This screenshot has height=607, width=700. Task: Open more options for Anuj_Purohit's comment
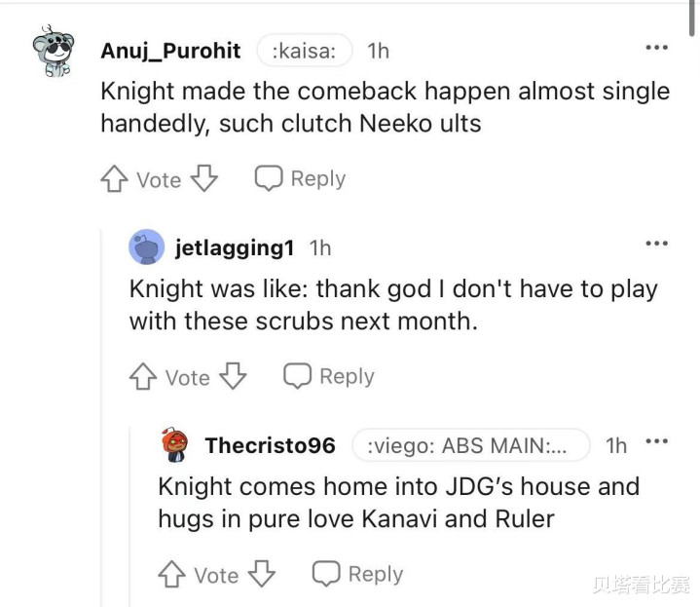(657, 48)
